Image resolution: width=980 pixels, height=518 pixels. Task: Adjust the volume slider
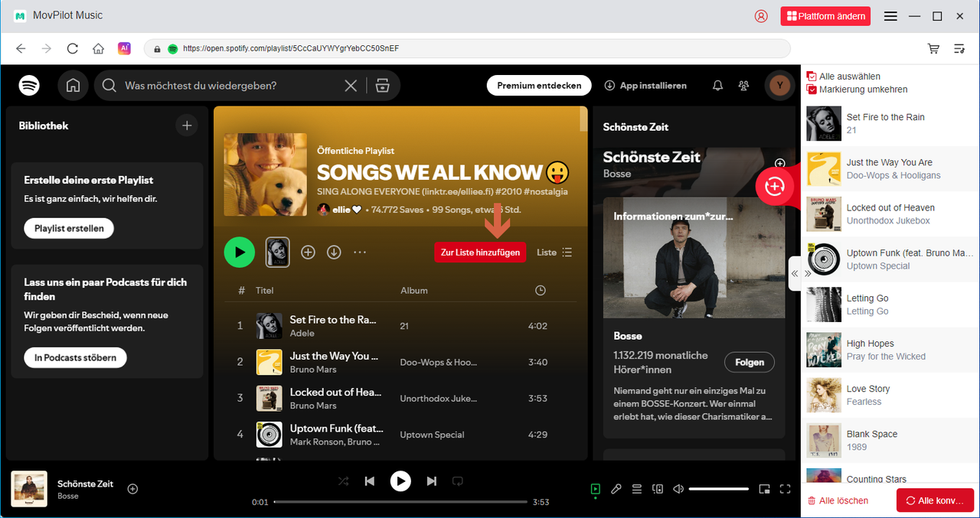pyautogui.click(x=718, y=489)
